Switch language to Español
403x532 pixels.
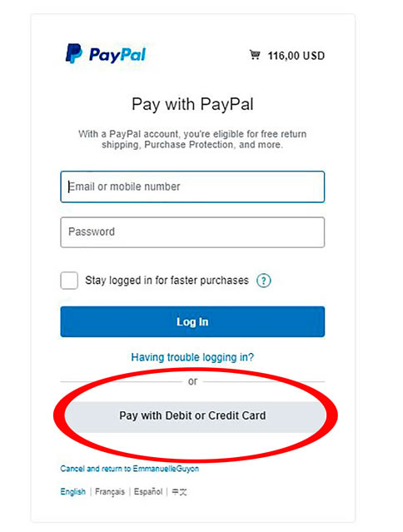pos(148,492)
